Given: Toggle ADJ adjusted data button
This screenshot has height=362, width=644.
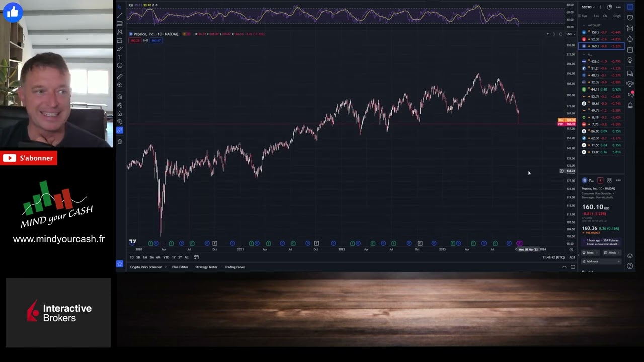Looking at the screenshot, I should pyautogui.click(x=572, y=257).
